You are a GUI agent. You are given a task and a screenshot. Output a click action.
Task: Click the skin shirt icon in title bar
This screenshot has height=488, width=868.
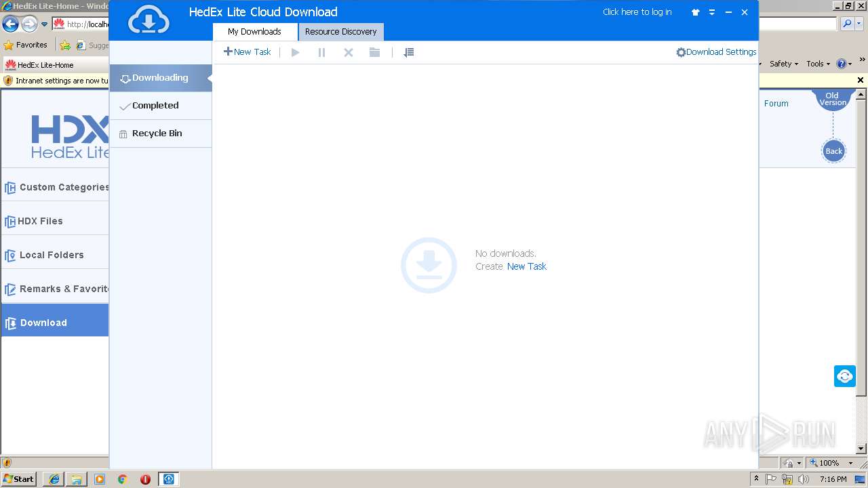coord(695,12)
